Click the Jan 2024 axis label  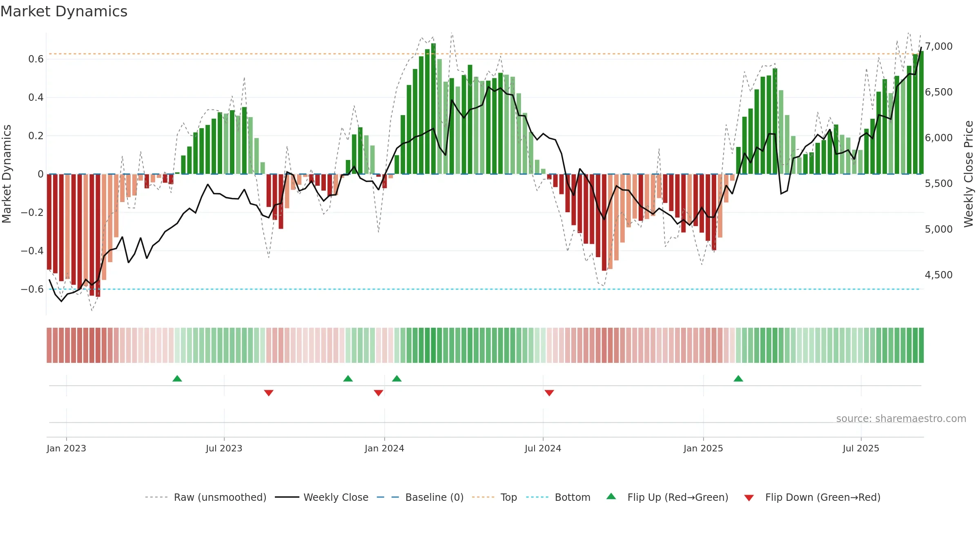click(384, 448)
